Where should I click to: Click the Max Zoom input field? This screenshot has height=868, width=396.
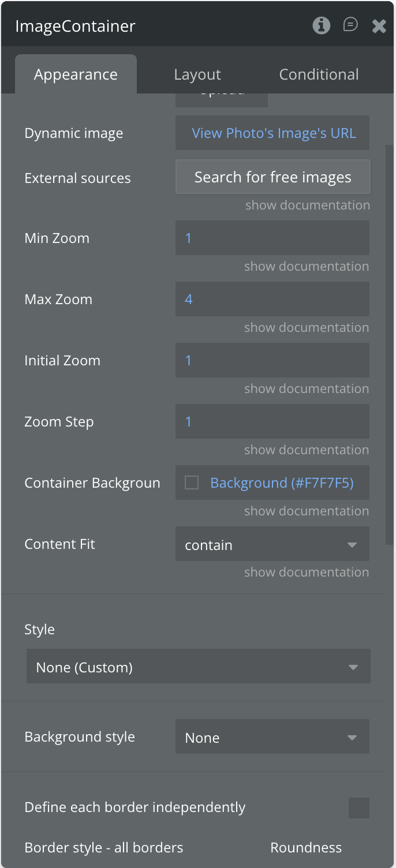(272, 300)
